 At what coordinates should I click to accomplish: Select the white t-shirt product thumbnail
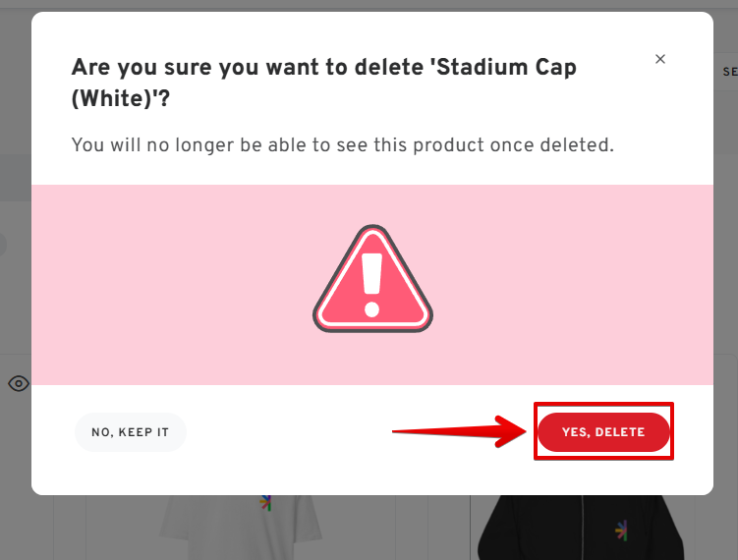pyautogui.click(x=240, y=527)
